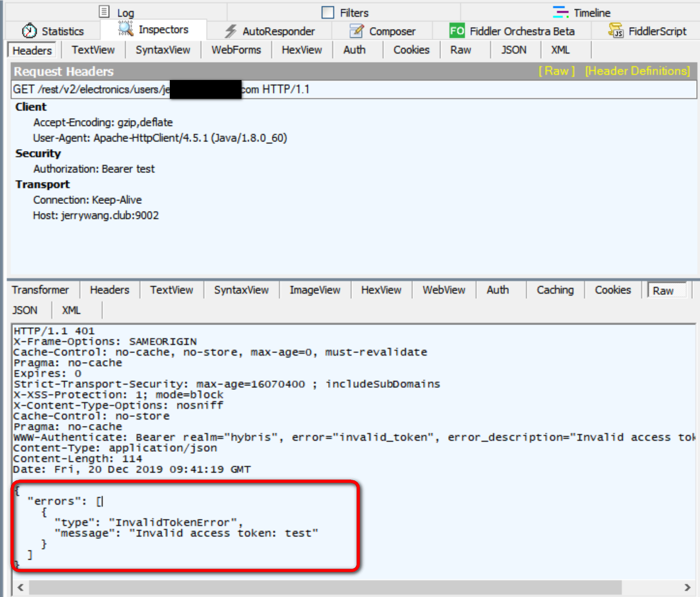
Task: Click the GET request line field
Action: 354,90
